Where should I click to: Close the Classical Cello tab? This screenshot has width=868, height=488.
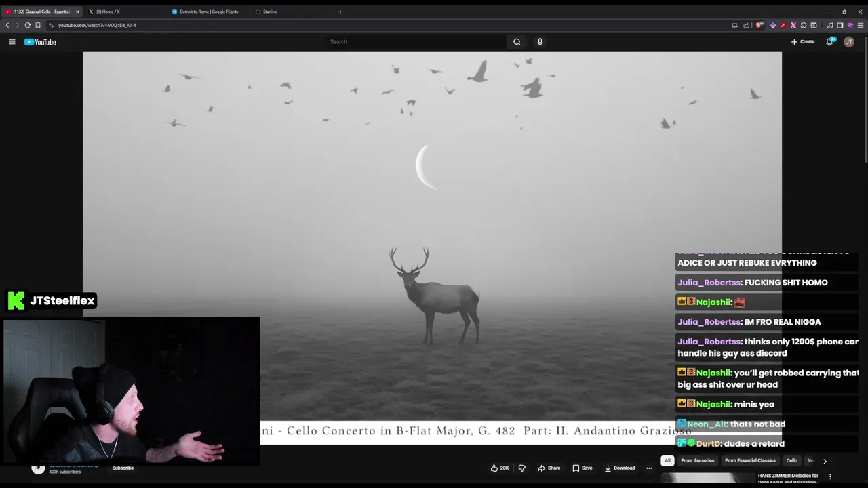(x=77, y=12)
